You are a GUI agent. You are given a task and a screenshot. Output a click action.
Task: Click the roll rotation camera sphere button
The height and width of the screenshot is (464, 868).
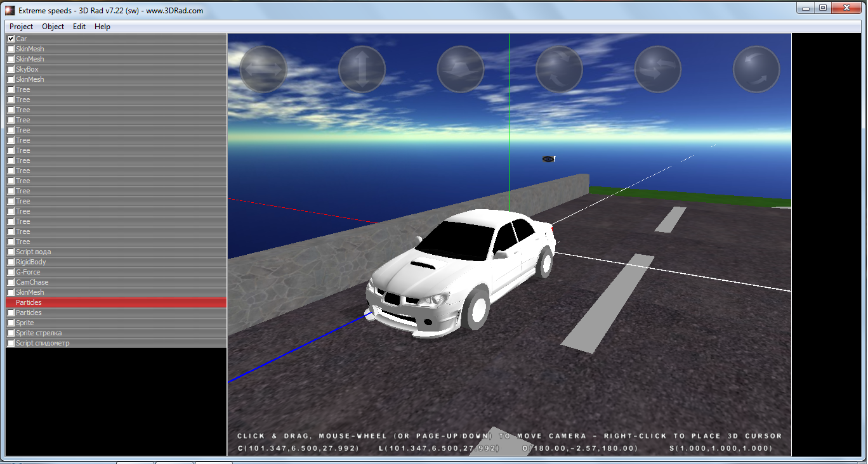(756, 70)
